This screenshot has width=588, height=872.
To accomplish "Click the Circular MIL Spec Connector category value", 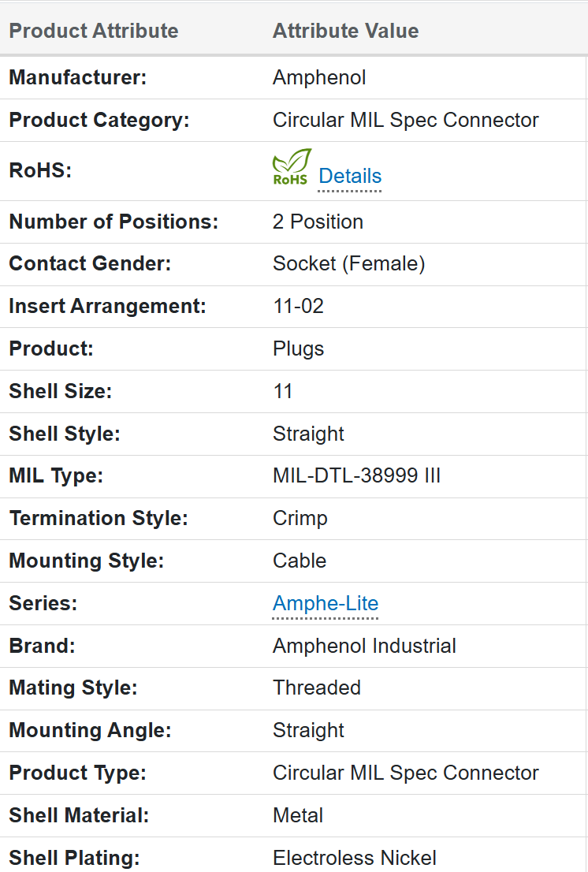I will 406,120.
